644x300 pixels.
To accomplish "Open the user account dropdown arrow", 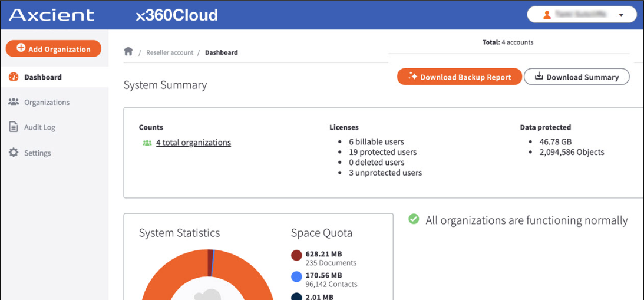I will point(621,15).
